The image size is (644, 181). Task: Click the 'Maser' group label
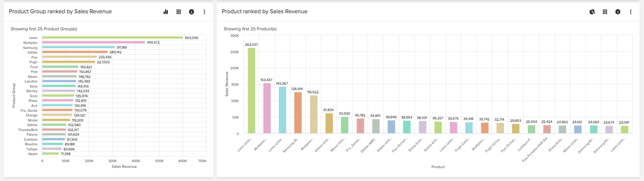(x=33, y=77)
